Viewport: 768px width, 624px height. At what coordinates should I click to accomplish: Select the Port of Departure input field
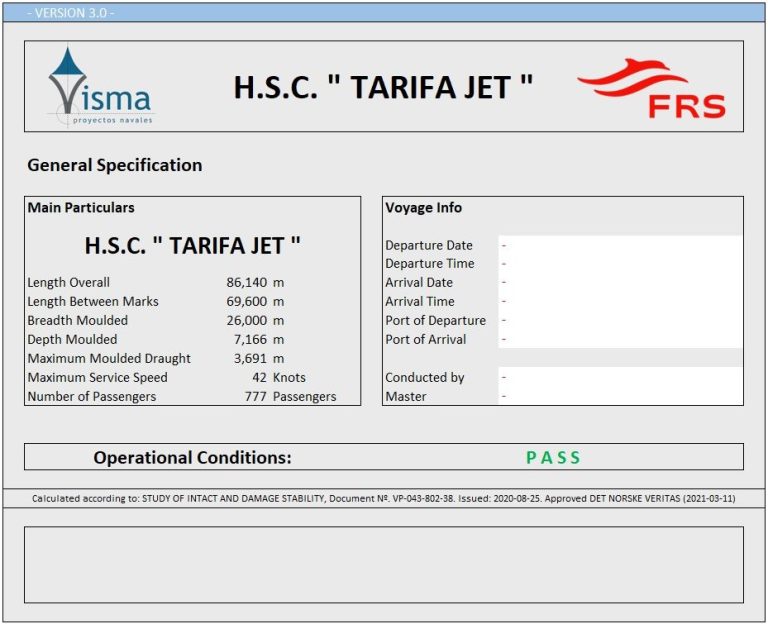620,320
